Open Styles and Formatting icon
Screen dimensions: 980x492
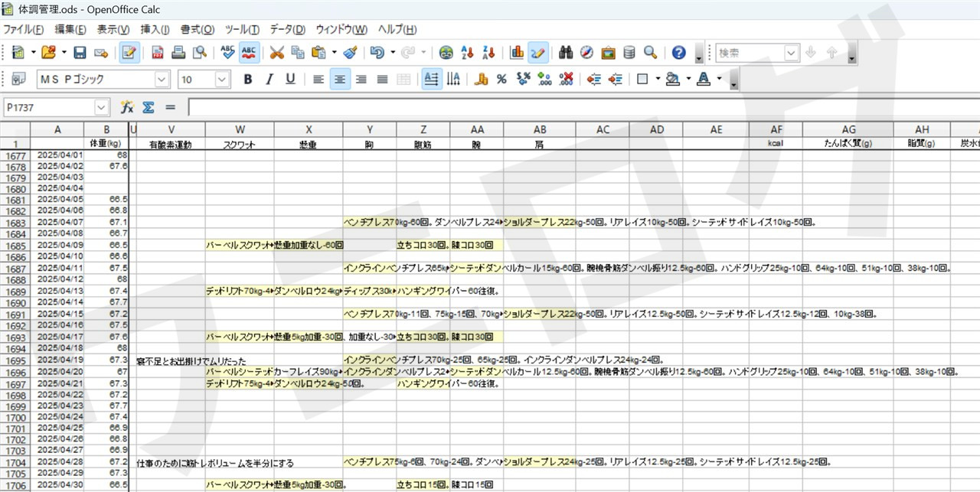pyautogui.click(x=18, y=79)
